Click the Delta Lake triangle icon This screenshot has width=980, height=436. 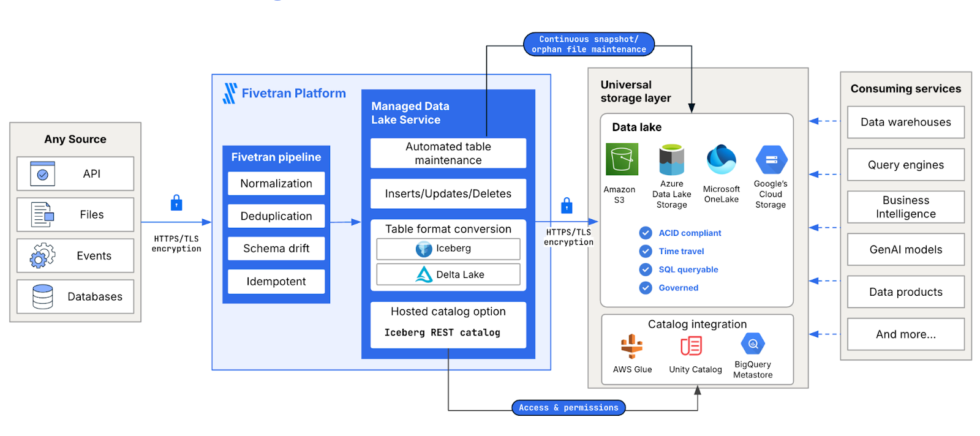(424, 274)
